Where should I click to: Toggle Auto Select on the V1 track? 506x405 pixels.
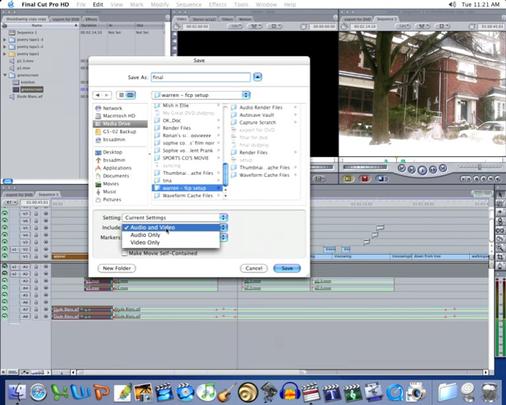(x=46, y=257)
